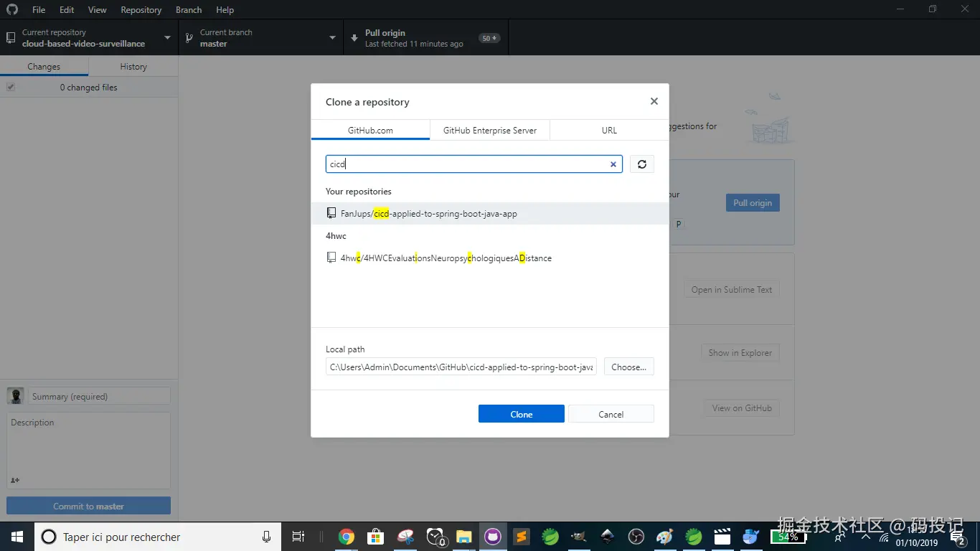980x551 pixels.
Task: Open Sublime Text from the taskbar
Action: 522,537
